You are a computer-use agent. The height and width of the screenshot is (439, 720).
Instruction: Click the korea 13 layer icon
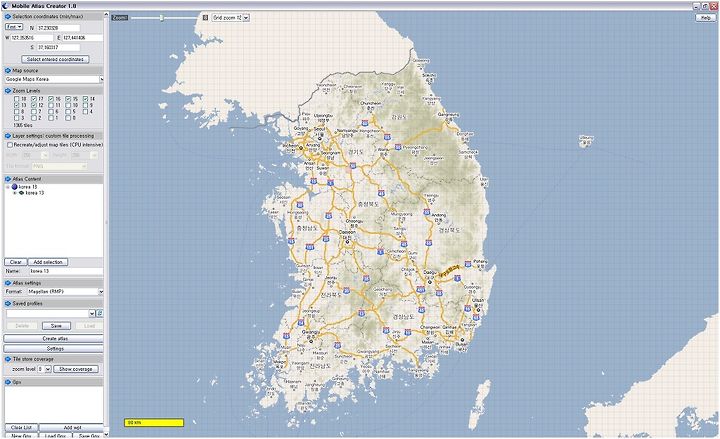click(21, 193)
